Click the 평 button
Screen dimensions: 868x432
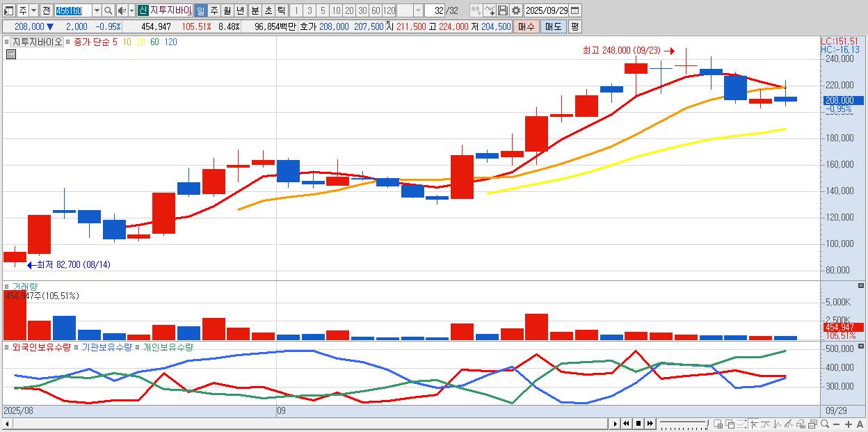[574, 26]
